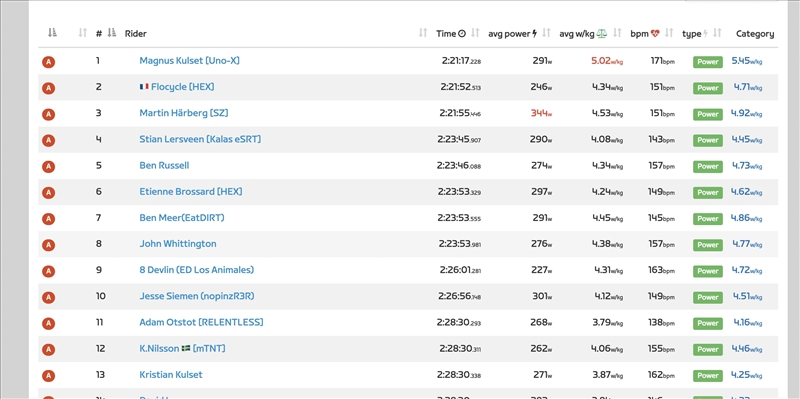The height and width of the screenshot is (399, 800).
Task: Open John Whittington rider profile
Action: pos(178,244)
